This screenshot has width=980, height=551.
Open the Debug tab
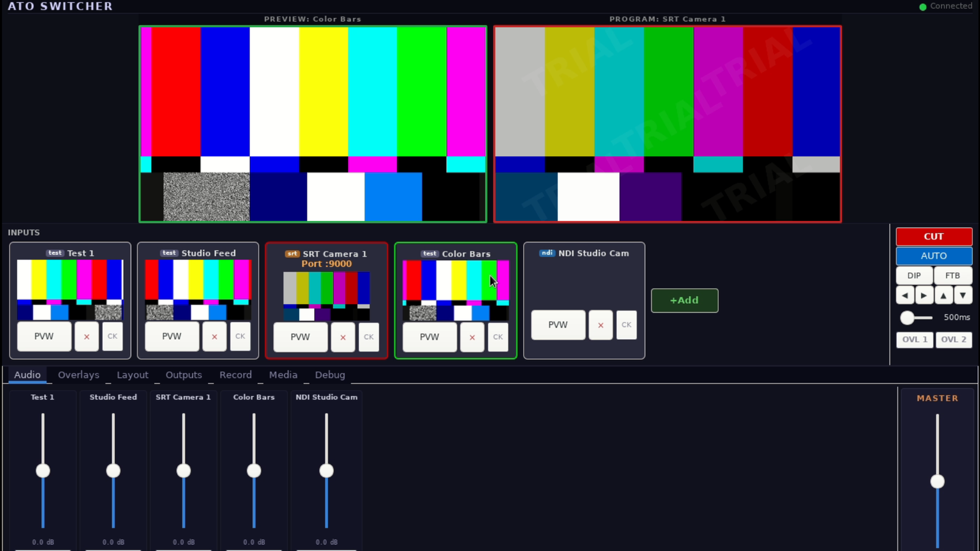330,375
